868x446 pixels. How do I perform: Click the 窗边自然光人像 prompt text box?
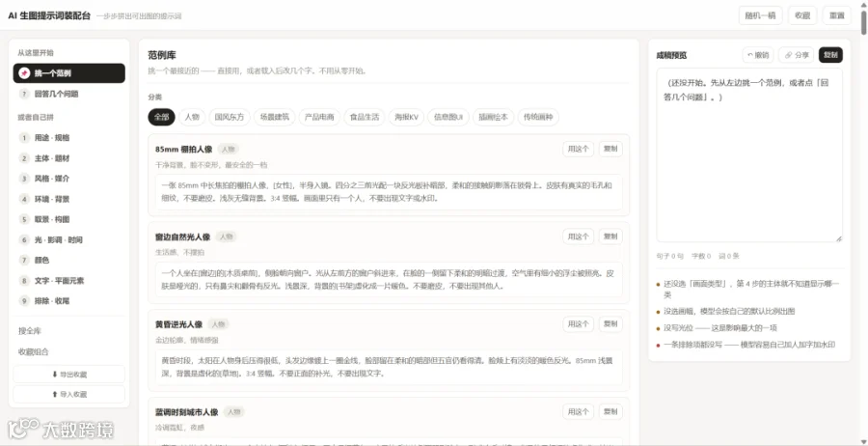point(389,280)
